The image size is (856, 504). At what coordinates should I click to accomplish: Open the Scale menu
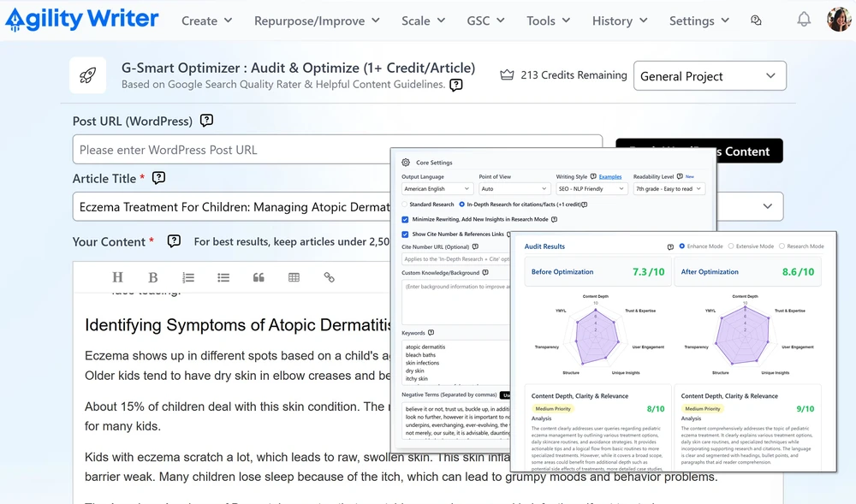pos(423,21)
